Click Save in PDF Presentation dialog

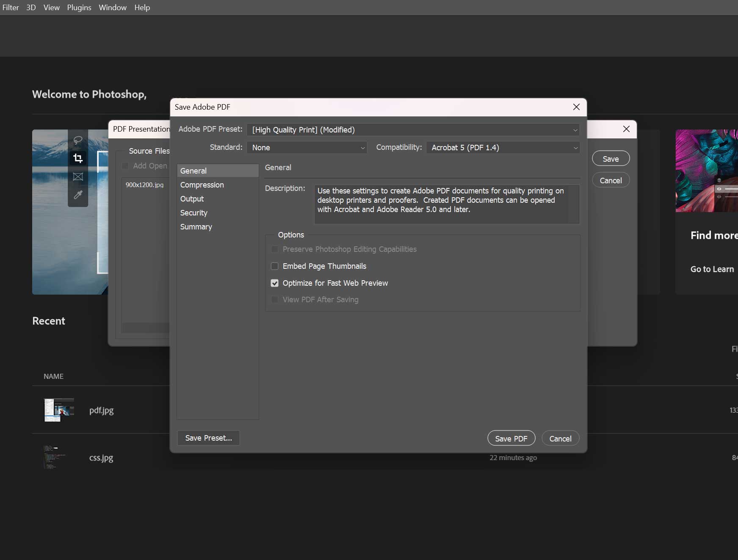611,159
